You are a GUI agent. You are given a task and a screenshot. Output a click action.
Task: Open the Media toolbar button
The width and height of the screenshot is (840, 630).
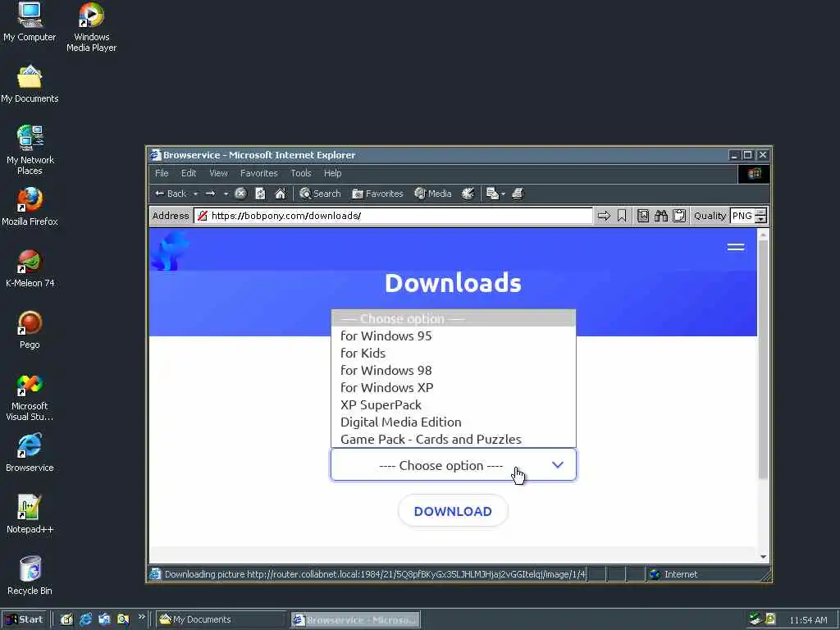[x=433, y=194]
